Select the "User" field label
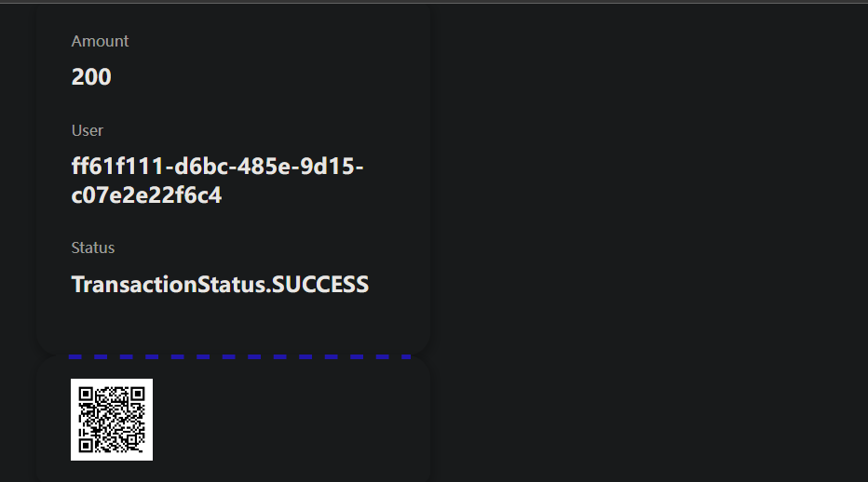 click(88, 130)
